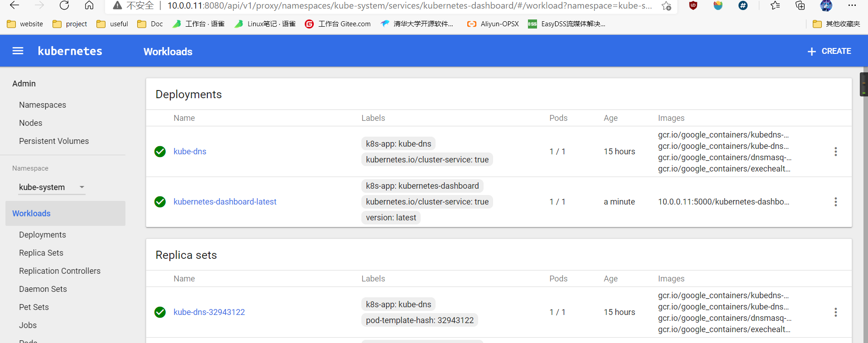Select Jobs in sidebar
868x343 pixels.
point(28,325)
